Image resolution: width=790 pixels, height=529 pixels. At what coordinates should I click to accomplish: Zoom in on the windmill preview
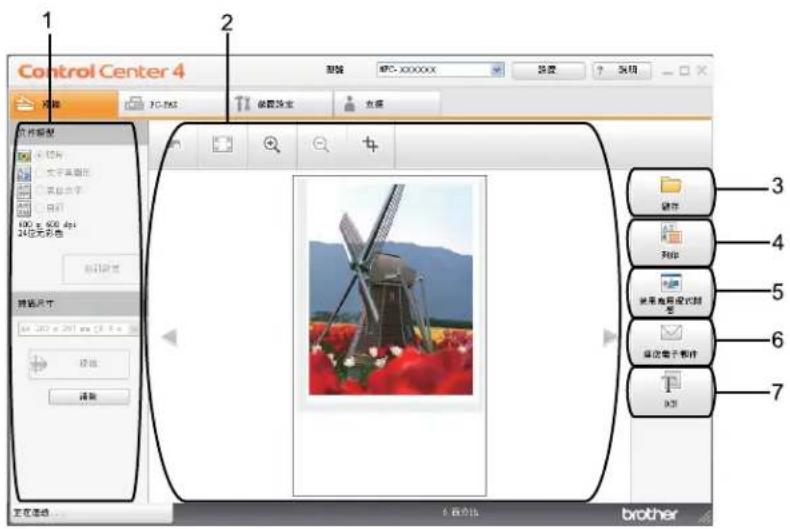272,145
